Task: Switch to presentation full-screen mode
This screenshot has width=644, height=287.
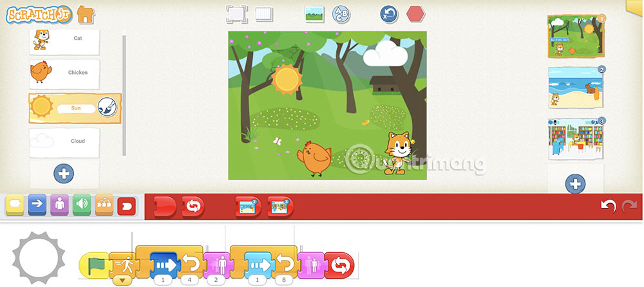Action: (x=236, y=14)
